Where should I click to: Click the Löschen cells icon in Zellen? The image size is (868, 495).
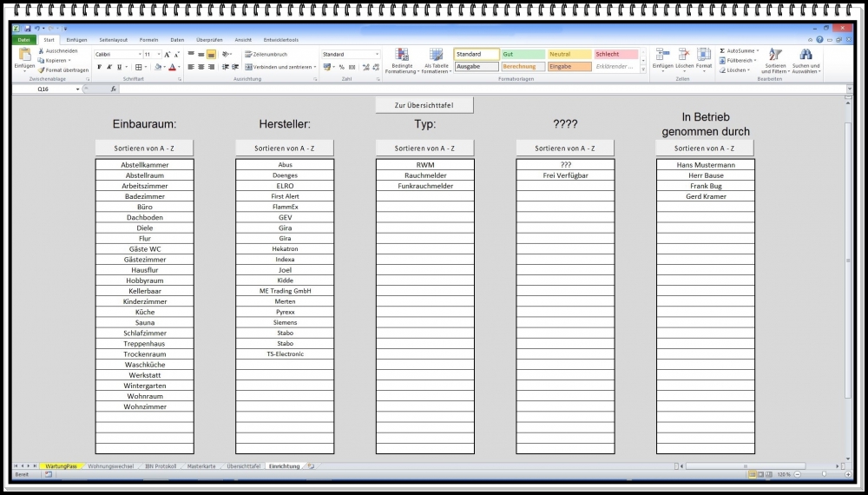pos(684,56)
